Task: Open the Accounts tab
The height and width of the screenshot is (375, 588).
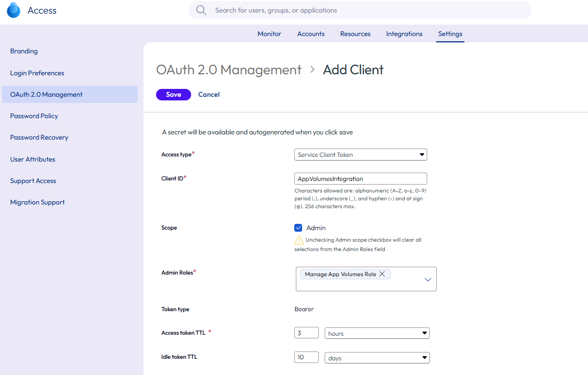Action: tap(311, 33)
